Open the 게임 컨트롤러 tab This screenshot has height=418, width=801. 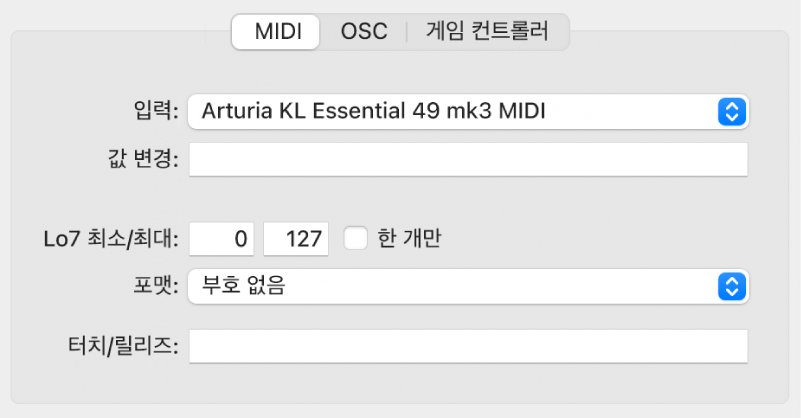point(487,31)
